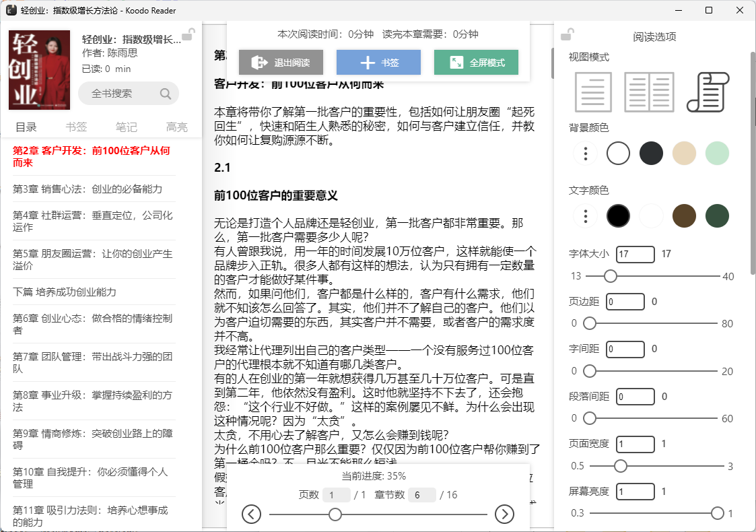The width and height of the screenshot is (756, 532).
Task: Click the 页面宽度 input field
Action: click(x=635, y=444)
